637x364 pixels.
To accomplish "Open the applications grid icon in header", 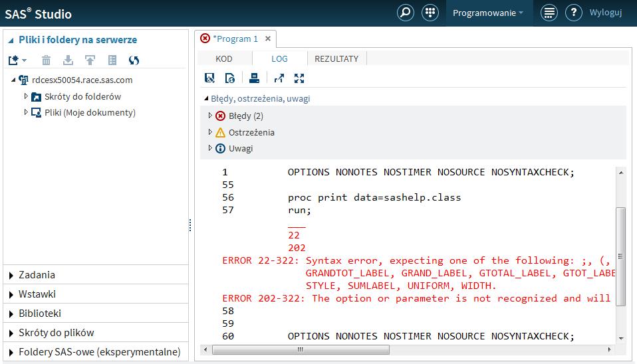I will 430,13.
